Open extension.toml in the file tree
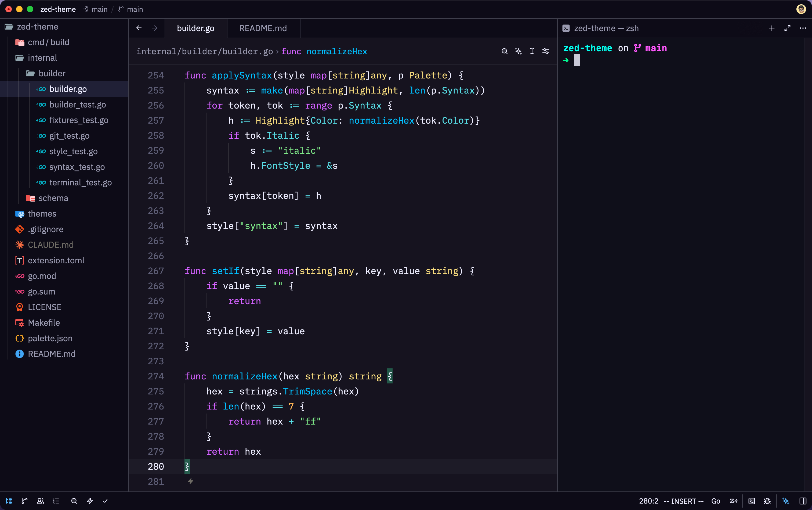 [x=64, y=260]
